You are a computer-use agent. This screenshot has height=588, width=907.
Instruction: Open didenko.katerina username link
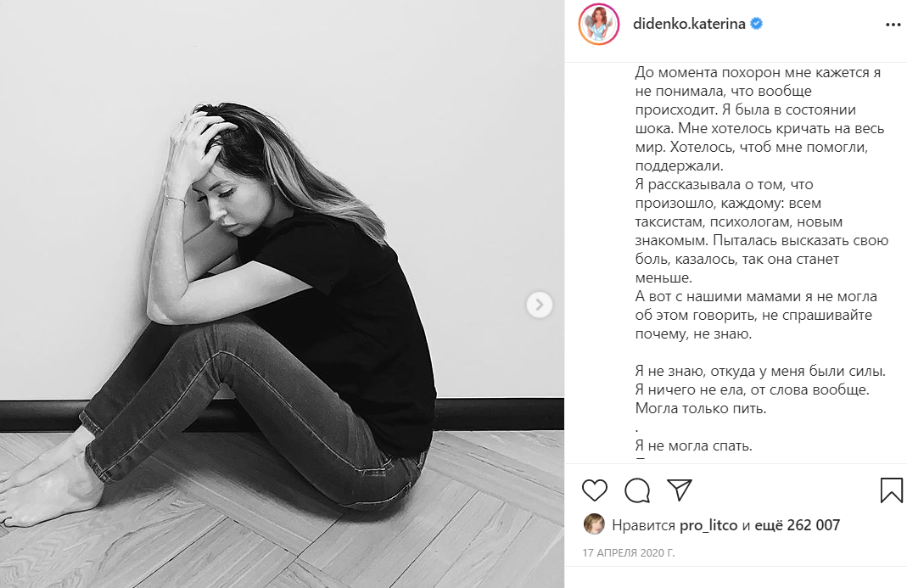pyautogui.click(x=689, y=24)
